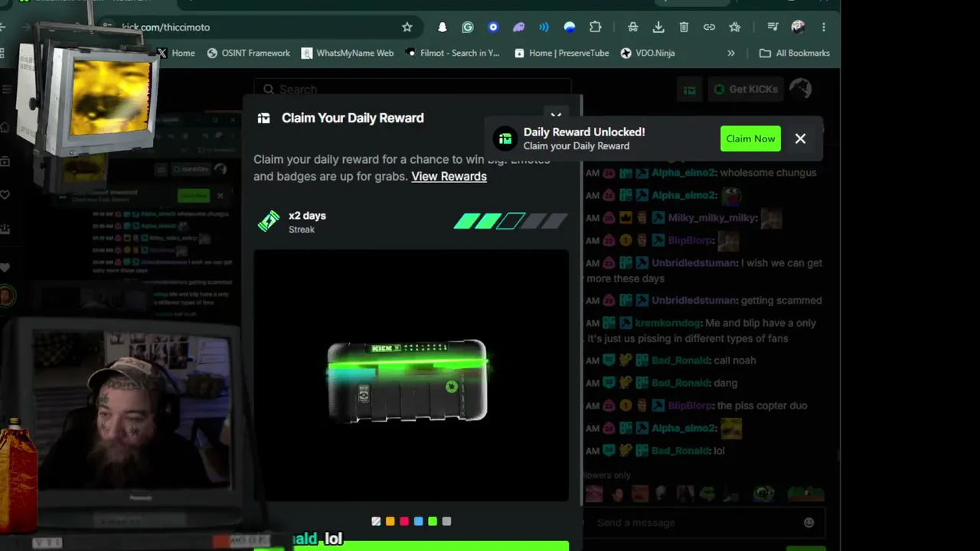The height and width of the screenshot is (551, 980).
Task: Bookmark this page with the star icon
Action: point(407,27)
